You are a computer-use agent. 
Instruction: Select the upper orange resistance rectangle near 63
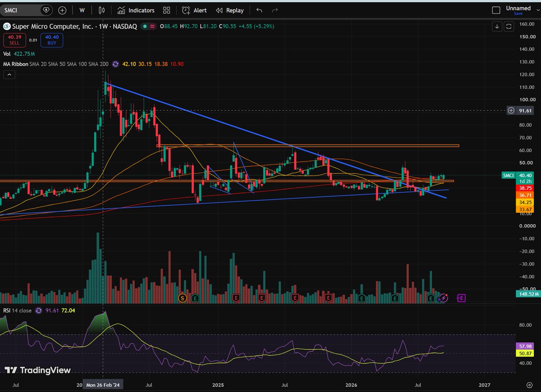click(307, 146)
